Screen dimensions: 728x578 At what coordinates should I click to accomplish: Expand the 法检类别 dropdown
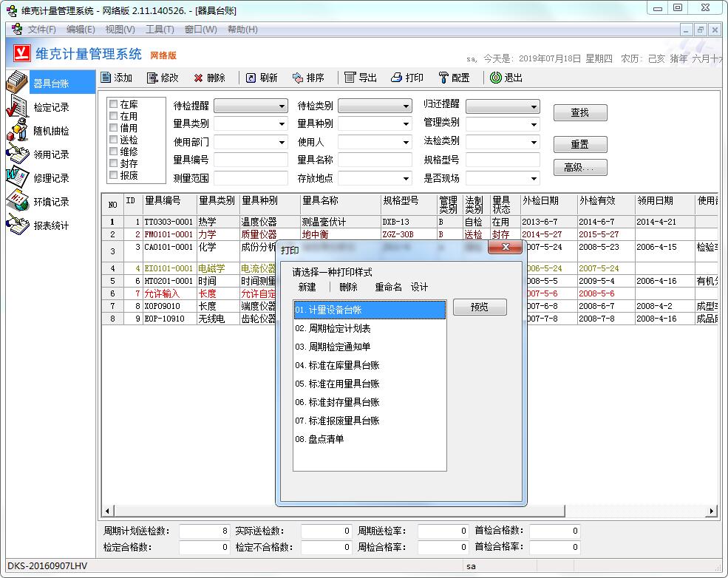pyautogui.click(x=534, y=142)
